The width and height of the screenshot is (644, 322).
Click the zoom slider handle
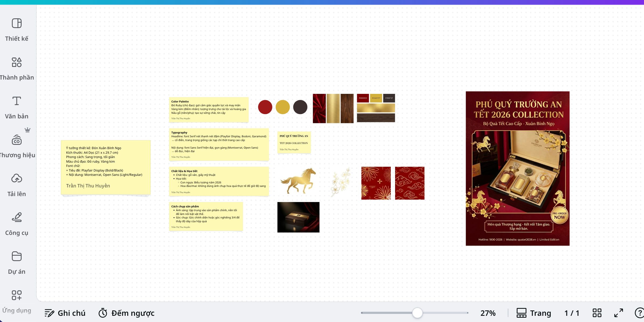pyautogui.click(x=417, y=313)
